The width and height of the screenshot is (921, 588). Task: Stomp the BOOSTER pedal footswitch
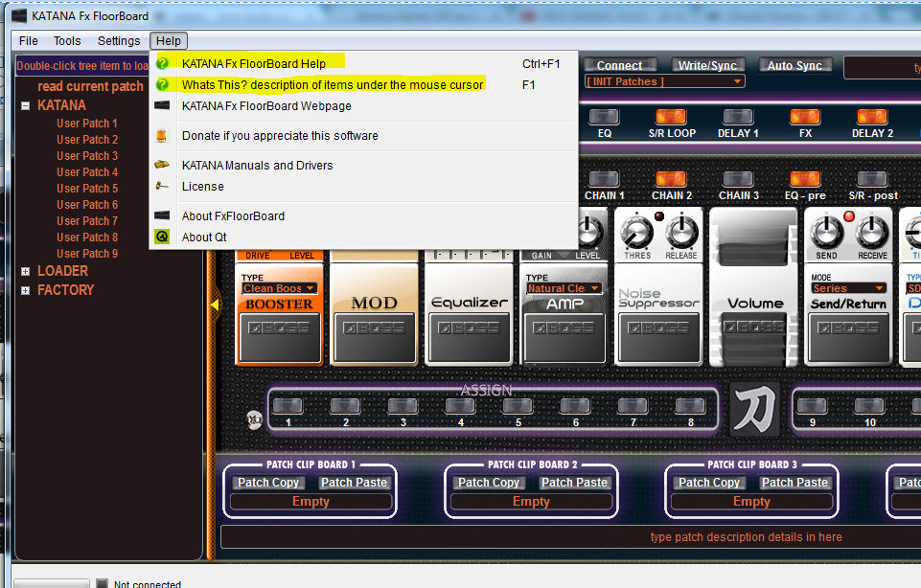280,336
